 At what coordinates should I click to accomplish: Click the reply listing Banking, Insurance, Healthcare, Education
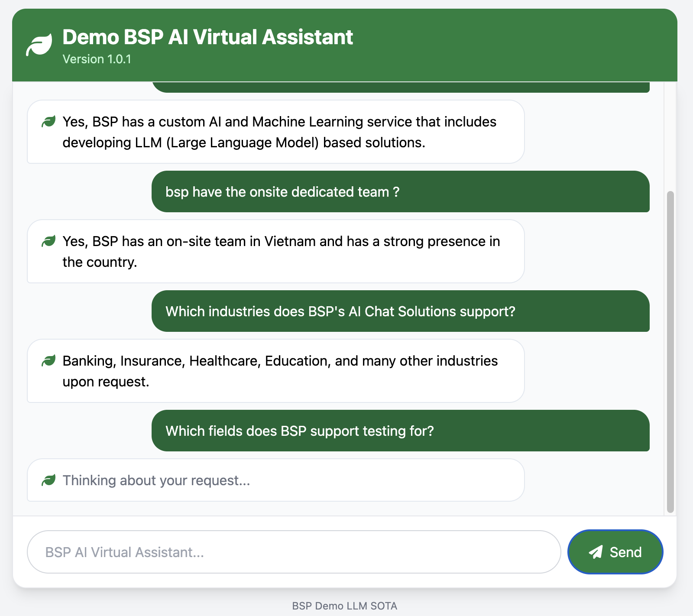[276, 371]
